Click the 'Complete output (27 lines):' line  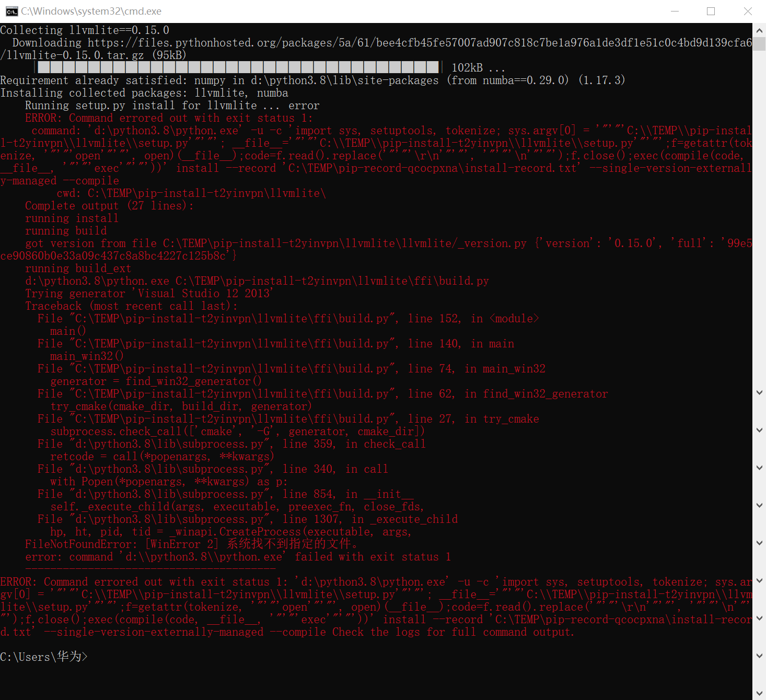pos(109,206)
